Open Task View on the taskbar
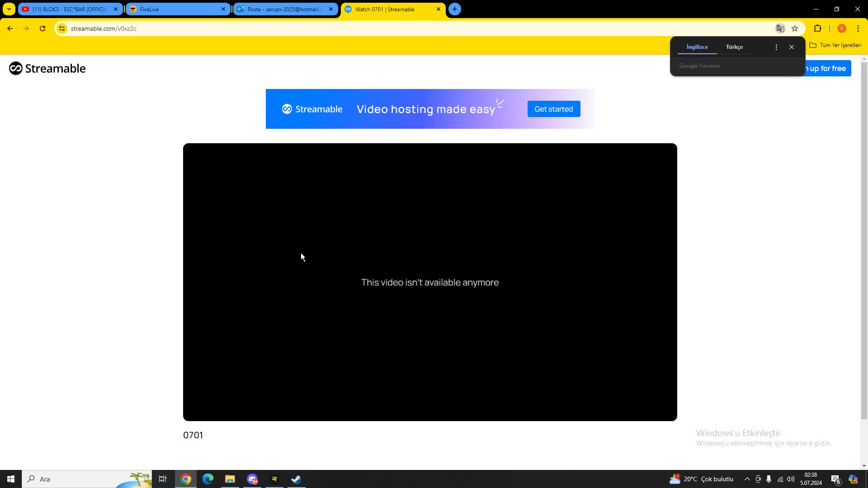 [x=163, y=479]
